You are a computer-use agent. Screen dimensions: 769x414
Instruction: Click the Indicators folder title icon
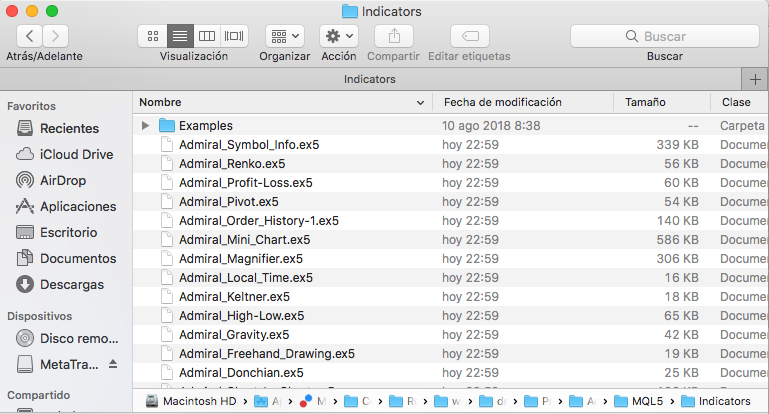pyautogui.click(x=350, y=11)
